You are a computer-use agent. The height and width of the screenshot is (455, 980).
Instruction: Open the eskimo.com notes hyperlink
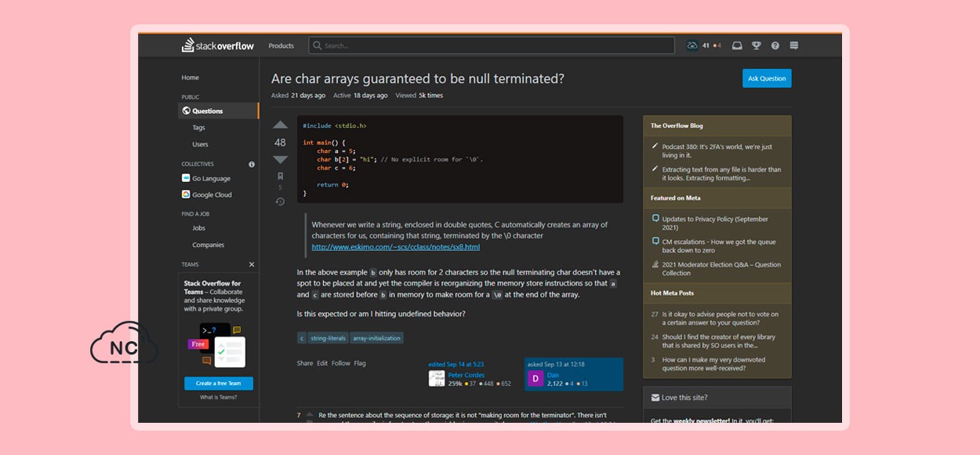coord(396,246)
